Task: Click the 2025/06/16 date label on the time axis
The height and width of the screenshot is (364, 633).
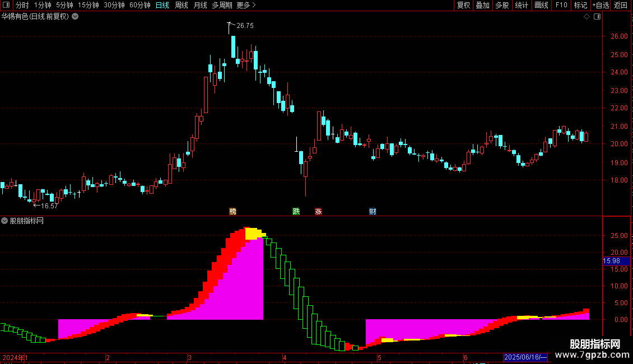Action: click(x=525, y=357)
